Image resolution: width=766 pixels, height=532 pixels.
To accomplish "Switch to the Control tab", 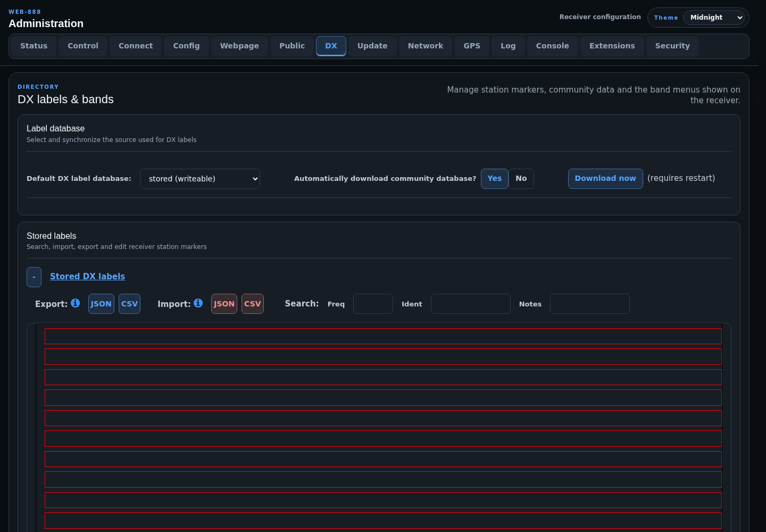I will [x=83, y=46].
